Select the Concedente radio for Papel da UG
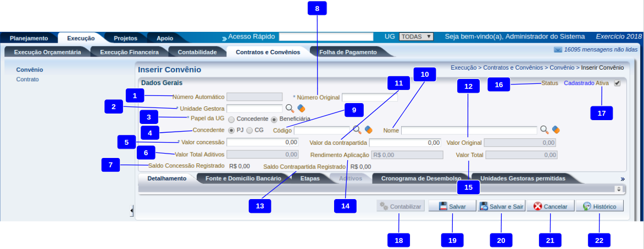This screenshot has width=644, height=249. click(x=231, y=119)
